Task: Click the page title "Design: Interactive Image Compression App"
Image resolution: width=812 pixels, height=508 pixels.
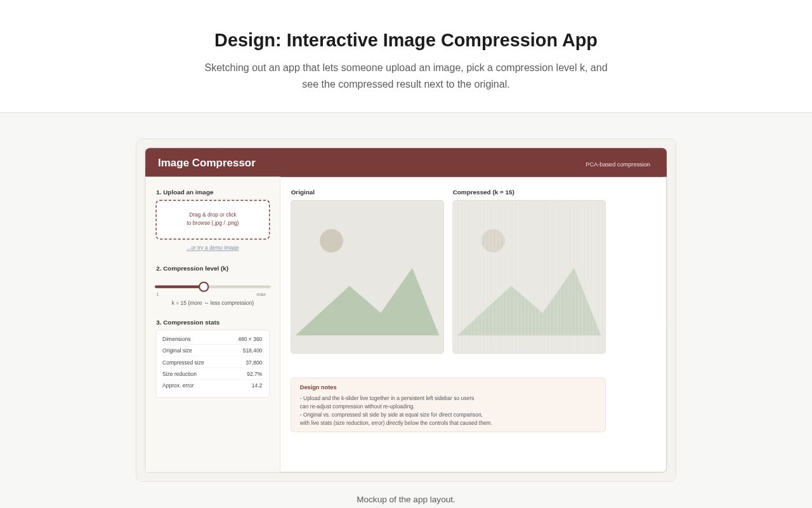Action: pos(406,40)
